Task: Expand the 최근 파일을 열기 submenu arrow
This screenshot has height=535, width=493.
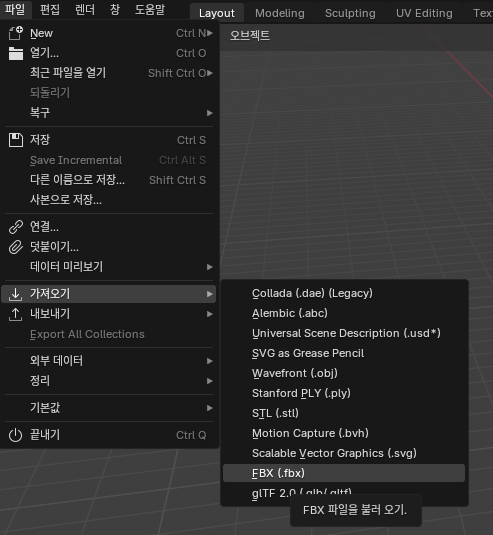Action: (210, 73)
